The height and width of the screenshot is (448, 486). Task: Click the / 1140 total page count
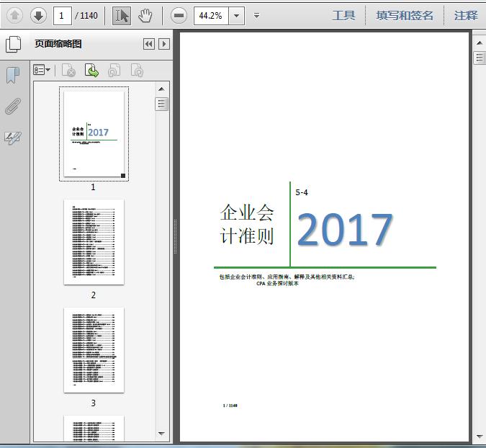(86, 16)
